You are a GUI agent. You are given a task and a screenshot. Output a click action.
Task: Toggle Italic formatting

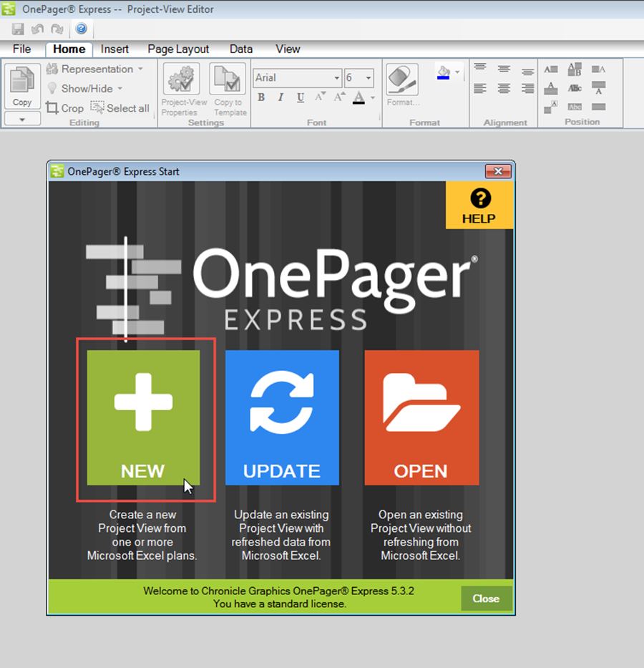280,97
